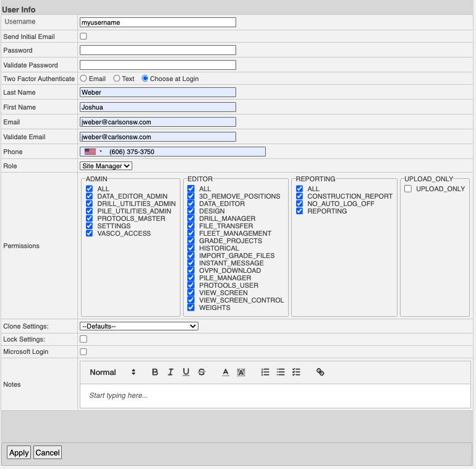The height and width of the screenshot is (469, 476).
Task: Focus the Username input field
Action: tap(158, 22)
